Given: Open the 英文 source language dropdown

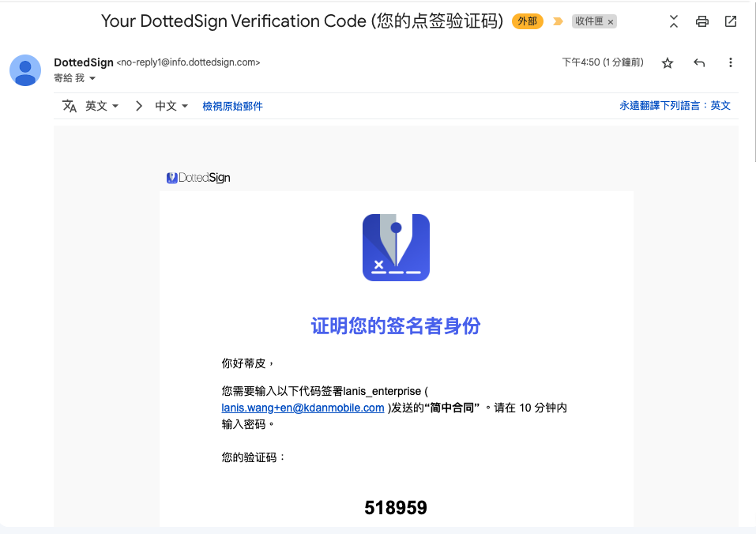Looking at the screenshot, I should point(102,106).
